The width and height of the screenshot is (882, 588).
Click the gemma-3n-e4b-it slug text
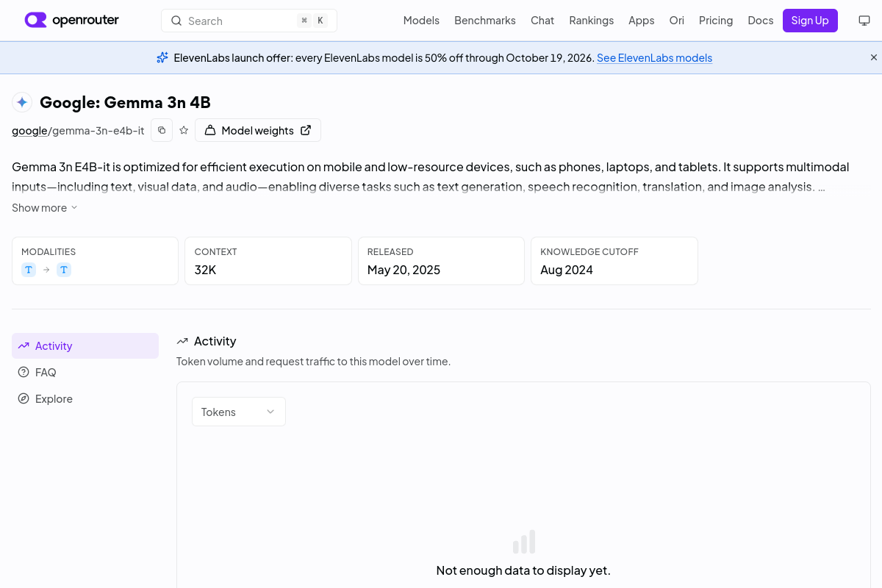click(x=98, y=131)
